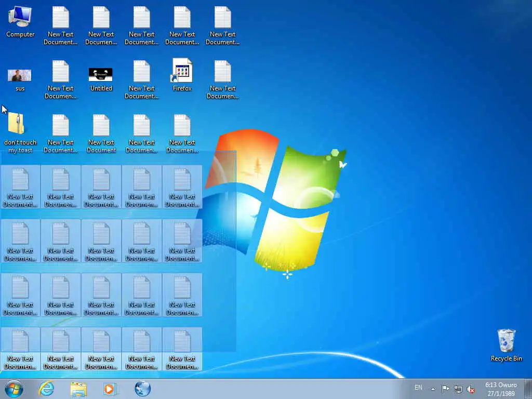Show hidden tray icons arrow
Viewport: 532px width, 399px height.
coord(433,389)
